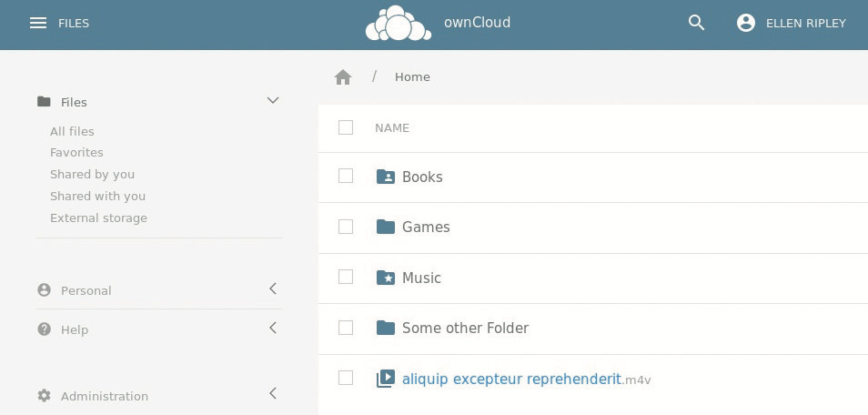Screen dimensions: 868x415
Task: Open the aliquip excepteur reprehenderit file
Action: 510,379
